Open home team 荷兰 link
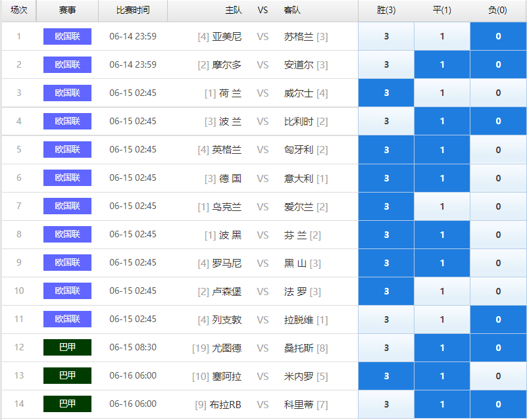The height and width of the screenshot is (420, 527). pyautogui.click(x=230, y=93)
